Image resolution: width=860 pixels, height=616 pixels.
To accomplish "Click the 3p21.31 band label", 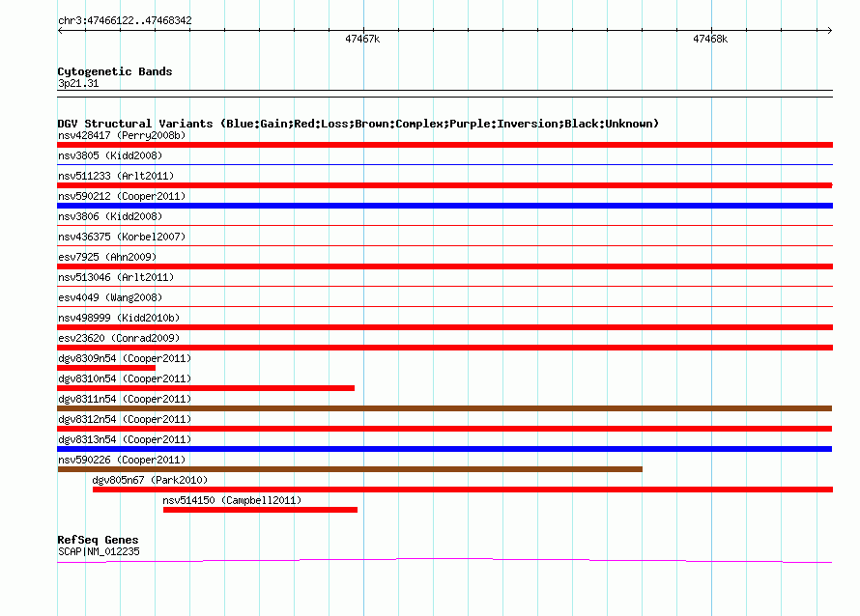I will point(78,84).
